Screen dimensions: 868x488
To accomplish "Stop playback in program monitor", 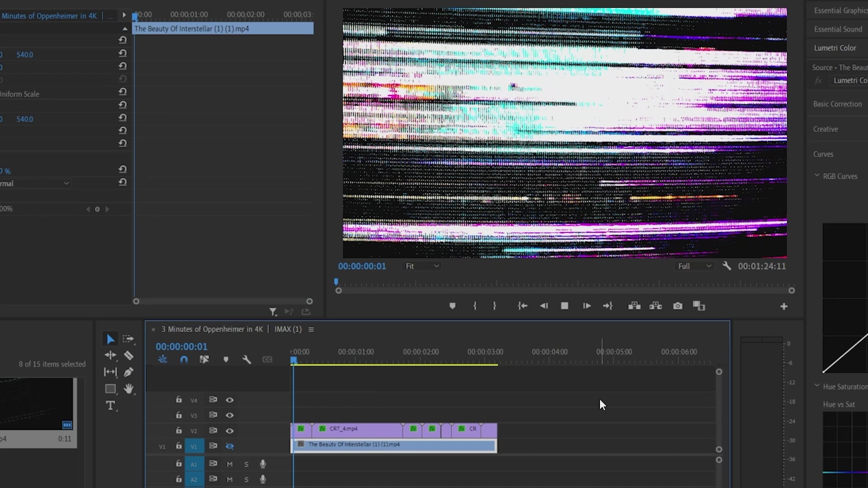I will [x=565, y=306].
